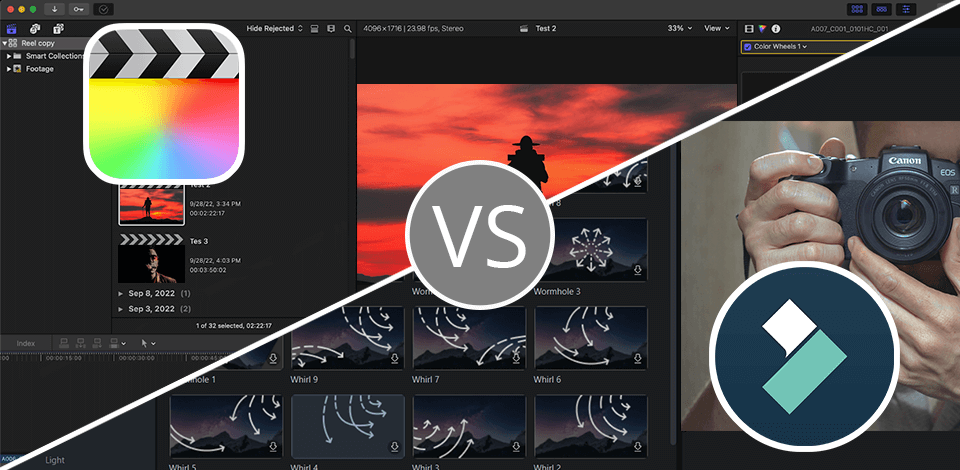This screenshot has width=960, height=470.
Task: Click the Test 2 project title in viewer
Action: (546, 28)
